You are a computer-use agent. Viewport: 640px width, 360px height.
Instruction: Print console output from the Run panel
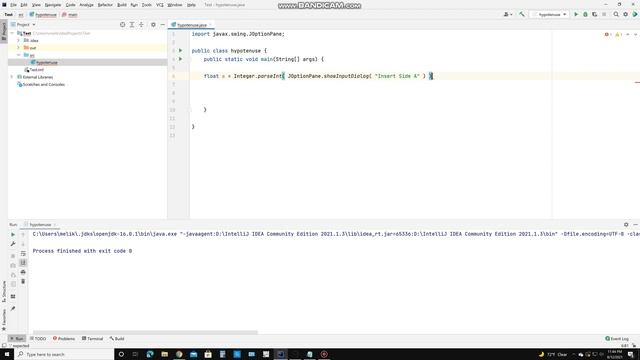23,272
